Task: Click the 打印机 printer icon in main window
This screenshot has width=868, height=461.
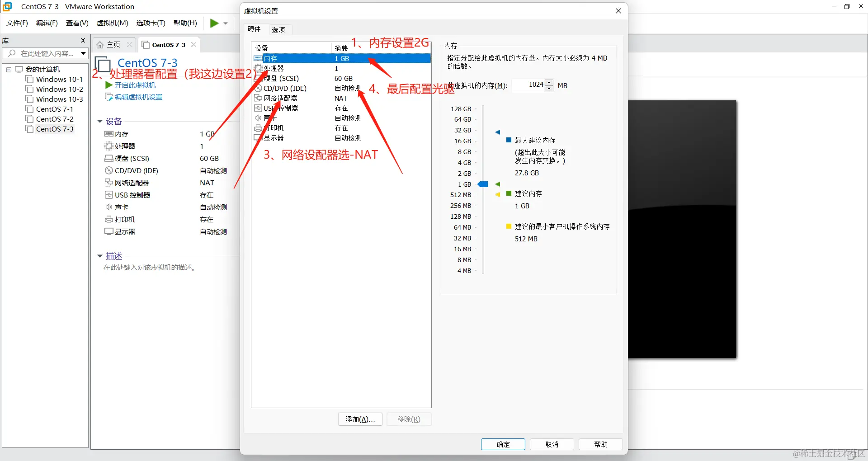Action: [x=108, y=219]
